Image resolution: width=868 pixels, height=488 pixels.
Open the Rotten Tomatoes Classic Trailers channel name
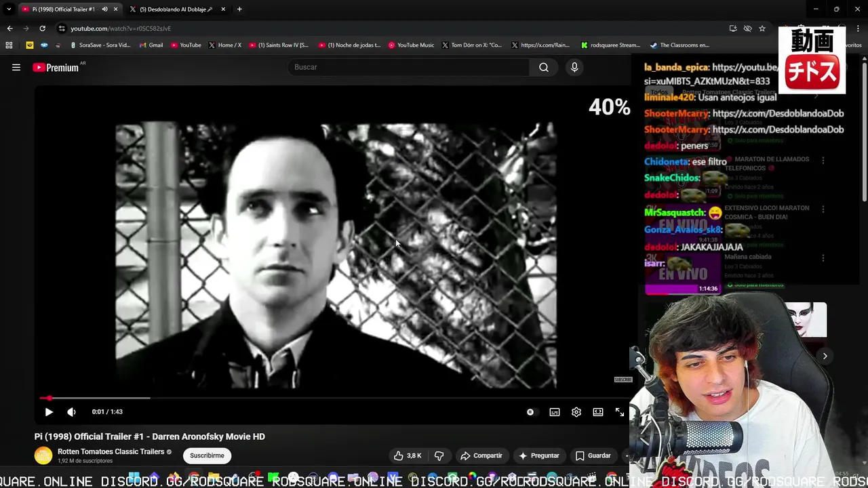(111, 451)
